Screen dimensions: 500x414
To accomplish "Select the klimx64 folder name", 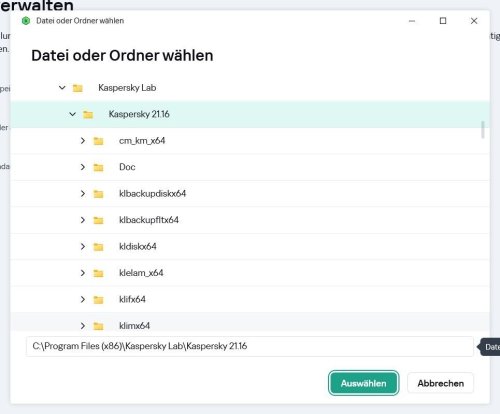I will pos(135,326).
